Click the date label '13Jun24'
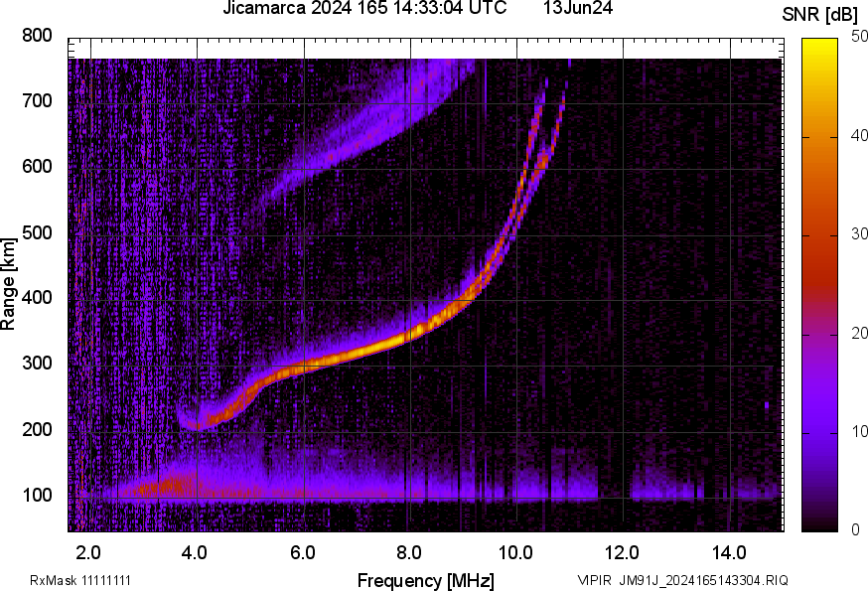Viewport: 868px width, 591px height. [x=578, y=8]
